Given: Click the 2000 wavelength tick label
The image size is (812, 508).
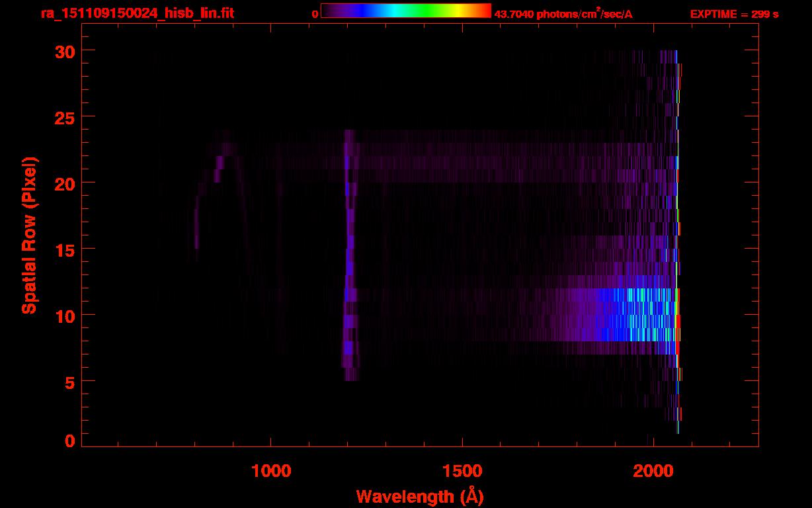Looking at the screenshot, I should click(653, 471).
